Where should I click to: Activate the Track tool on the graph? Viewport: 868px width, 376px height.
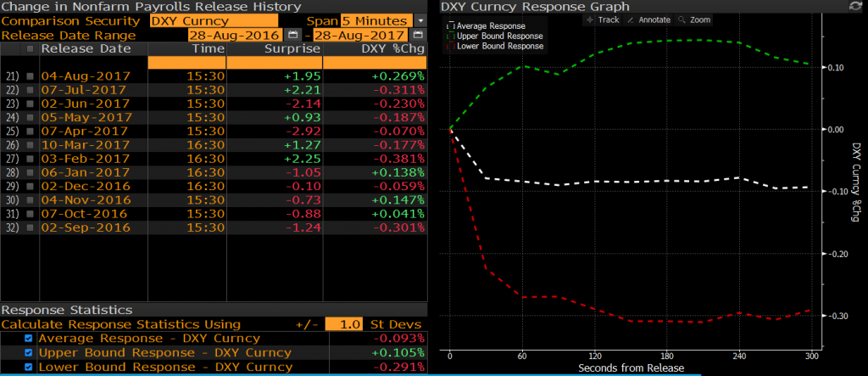(x=604, y=20)
